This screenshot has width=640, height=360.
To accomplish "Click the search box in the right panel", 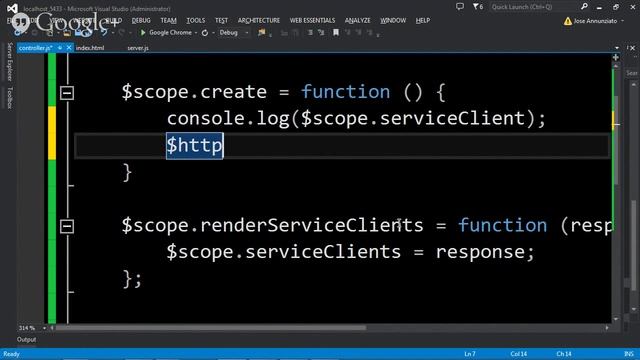I will tap(632, 73).
